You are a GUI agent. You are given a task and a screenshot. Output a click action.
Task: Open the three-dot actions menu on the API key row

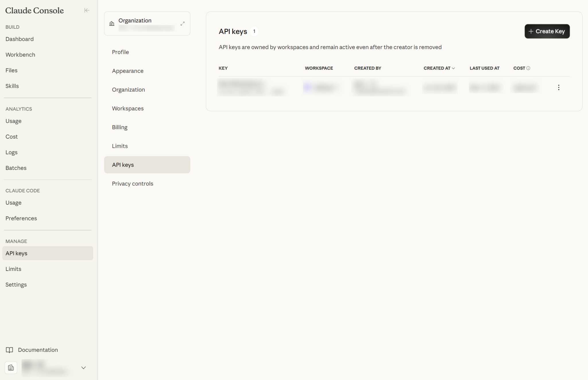559,87
